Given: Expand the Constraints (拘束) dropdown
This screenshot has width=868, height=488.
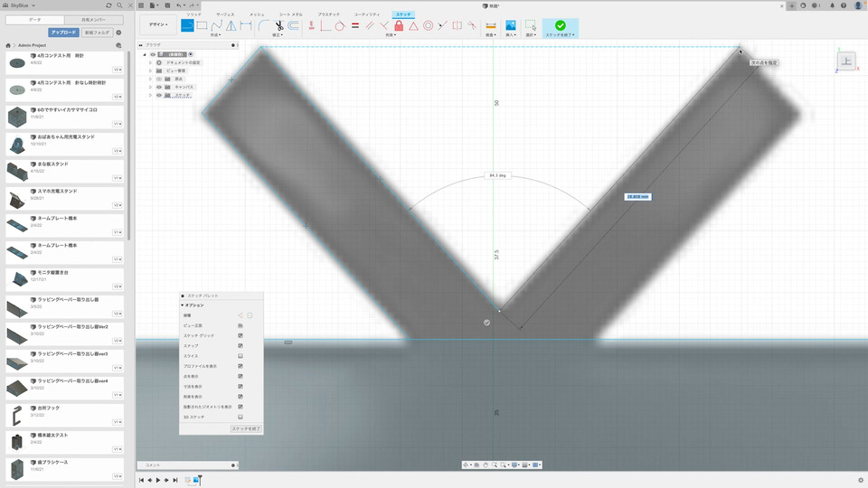Looking at the screenshot, I should 391,35.
